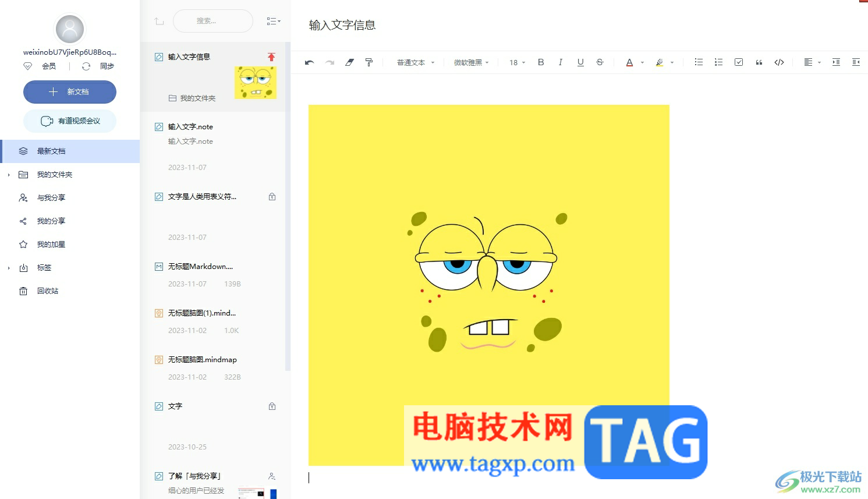Open the text alignment dropdown

[x=812, y=62]
